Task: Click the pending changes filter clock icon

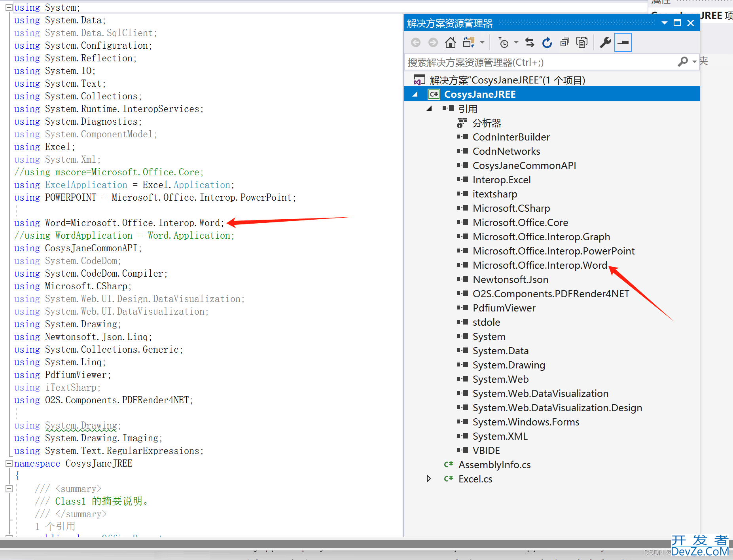Action: (503, 42)
